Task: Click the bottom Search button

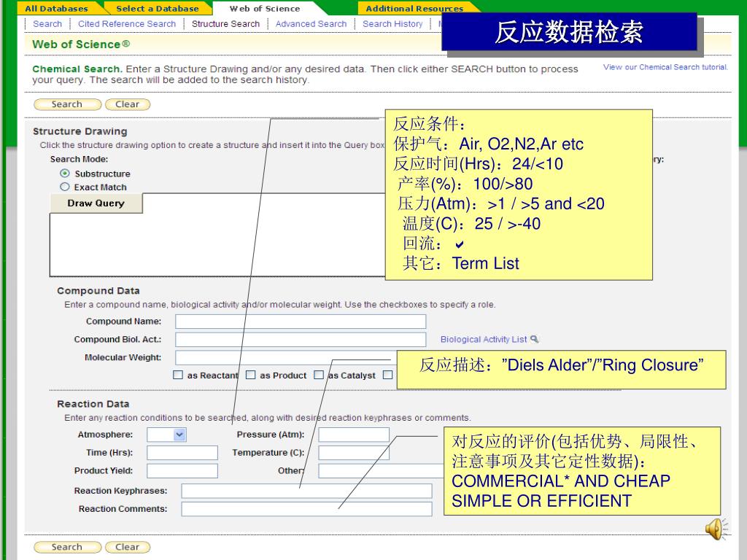Action: click(67, 547)
